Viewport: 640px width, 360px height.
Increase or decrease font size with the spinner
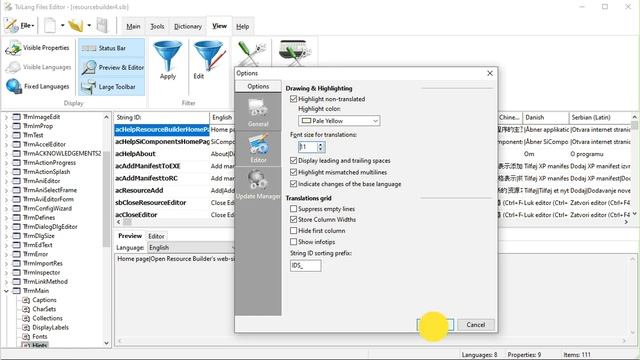[x=320, y=147]
